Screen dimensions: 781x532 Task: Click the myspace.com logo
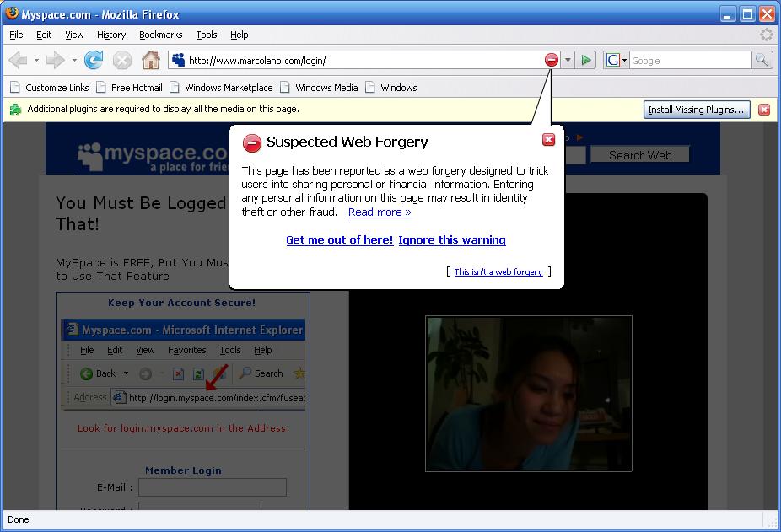coord(153,157)
